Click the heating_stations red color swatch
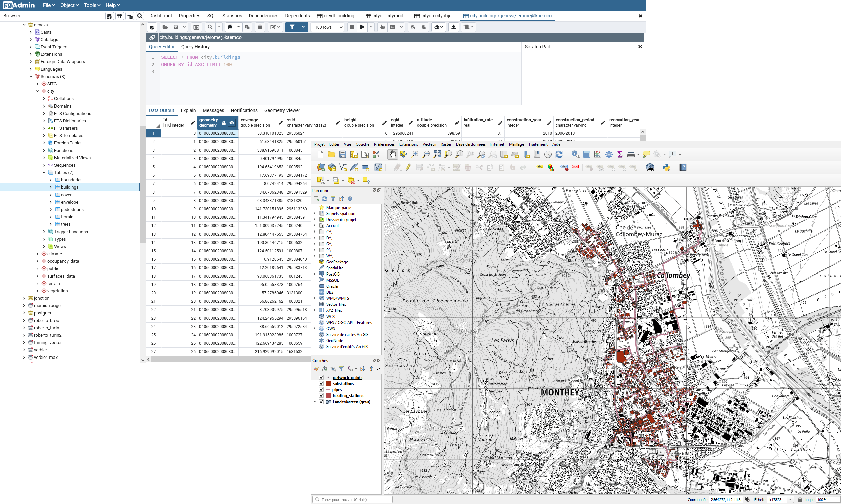This screenshot has height=504, width=841. [x=328, y=396]
